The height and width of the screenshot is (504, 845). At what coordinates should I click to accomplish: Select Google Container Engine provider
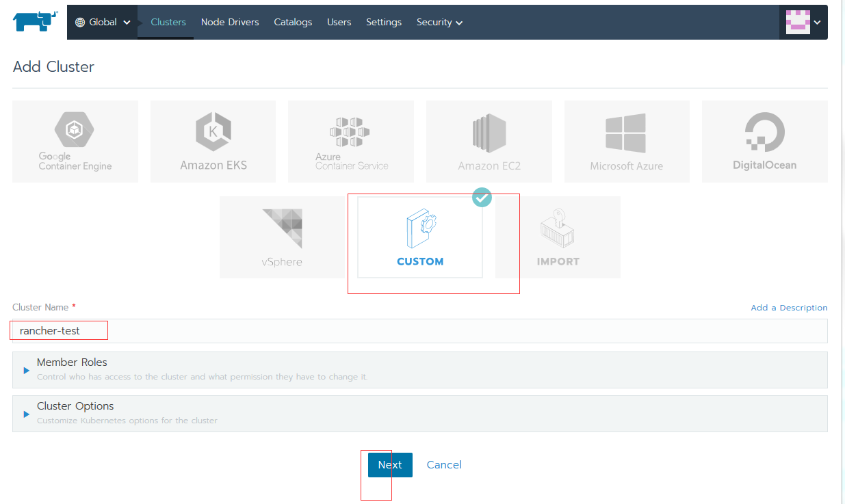point(75,142)
